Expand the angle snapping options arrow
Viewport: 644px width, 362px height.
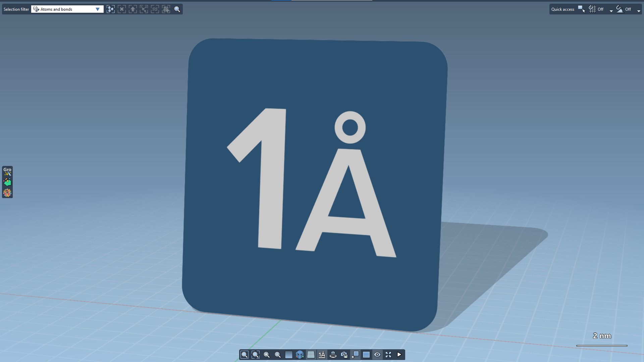(x=639, y=11)
